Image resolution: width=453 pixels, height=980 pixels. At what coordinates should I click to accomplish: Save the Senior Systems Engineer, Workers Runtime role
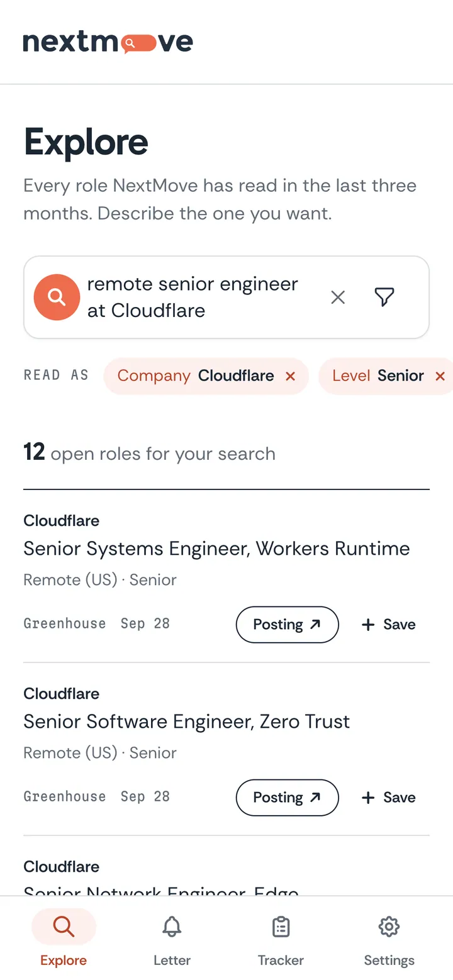coord(389,625)
